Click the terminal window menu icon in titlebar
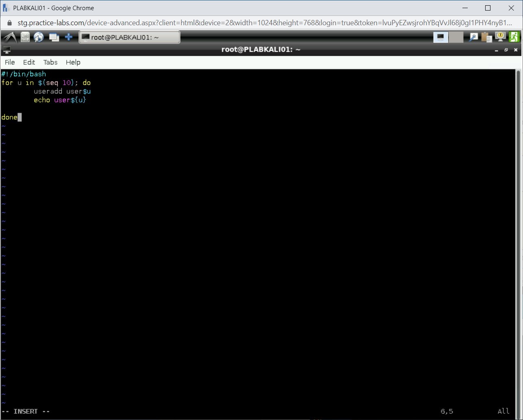Image resolution: width=523 pixels, height=420 pixels. click(7, 50)
